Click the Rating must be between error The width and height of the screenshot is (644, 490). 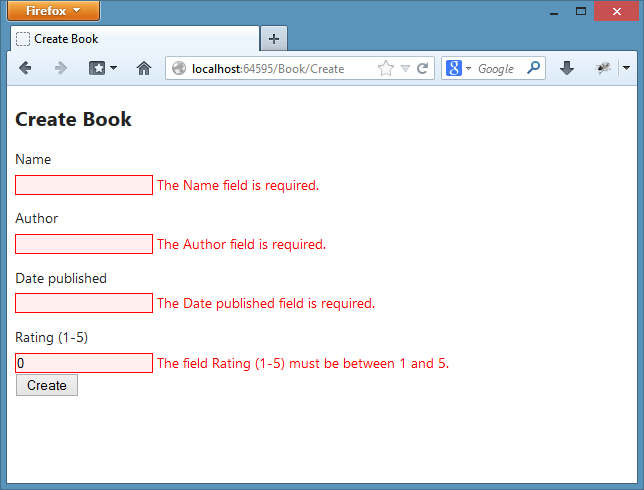[303, 363]
